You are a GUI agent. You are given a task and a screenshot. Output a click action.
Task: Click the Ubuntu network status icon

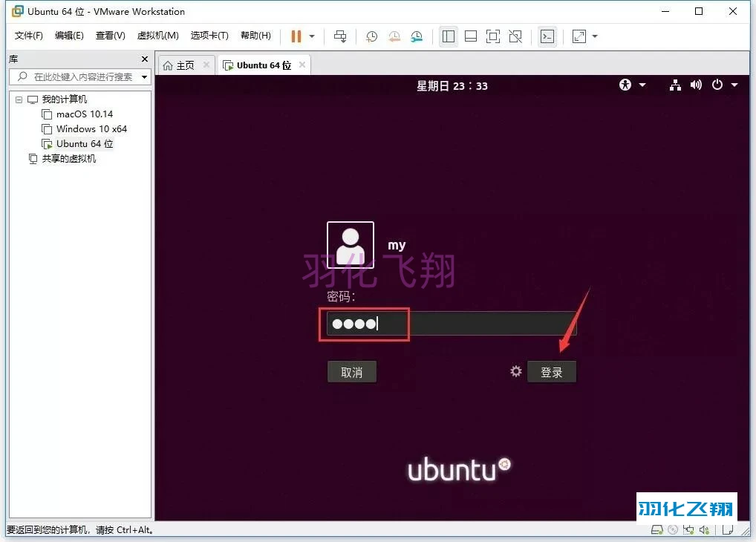point(676,85)
